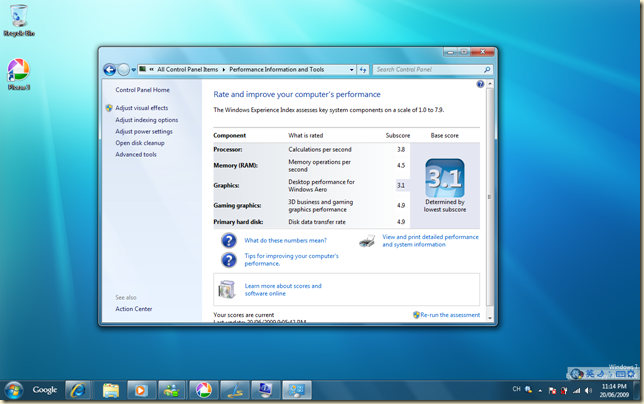The image size is (644, 404).
Task: Click the power/battery tray icon
Action: pos(564,390)
